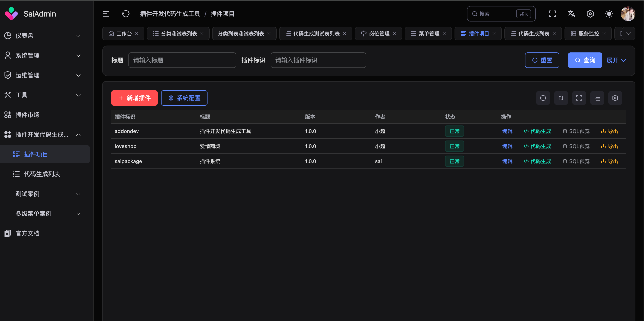Open the sort order icon above the table
The width and height of the screenshot is (644, 321).
click(x=561, y=98)
